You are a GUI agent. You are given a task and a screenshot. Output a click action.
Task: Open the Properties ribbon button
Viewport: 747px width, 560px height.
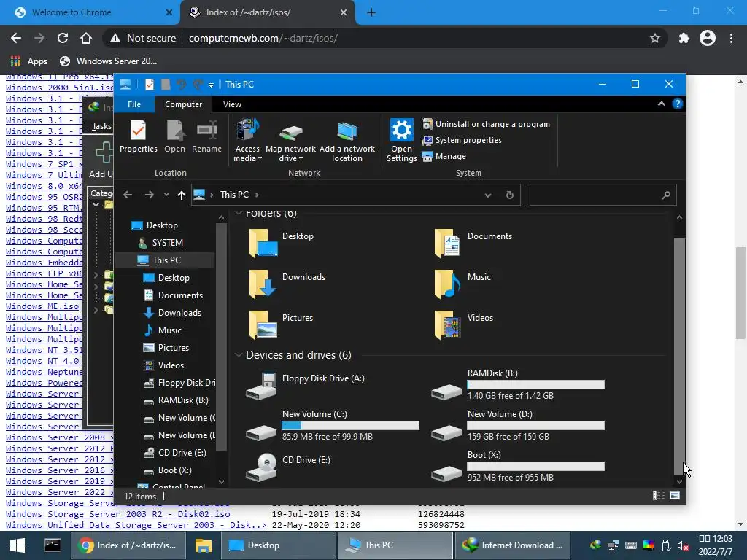[x=138, y=136]
